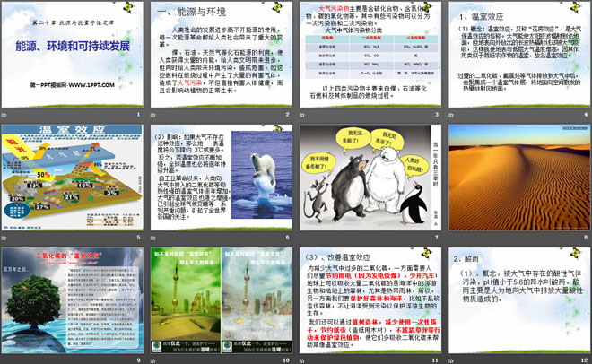Viewport: 592px width, 364px height.
Task: Select slide 7 cartoon with bears and penguin
Action: coord(370,178)
